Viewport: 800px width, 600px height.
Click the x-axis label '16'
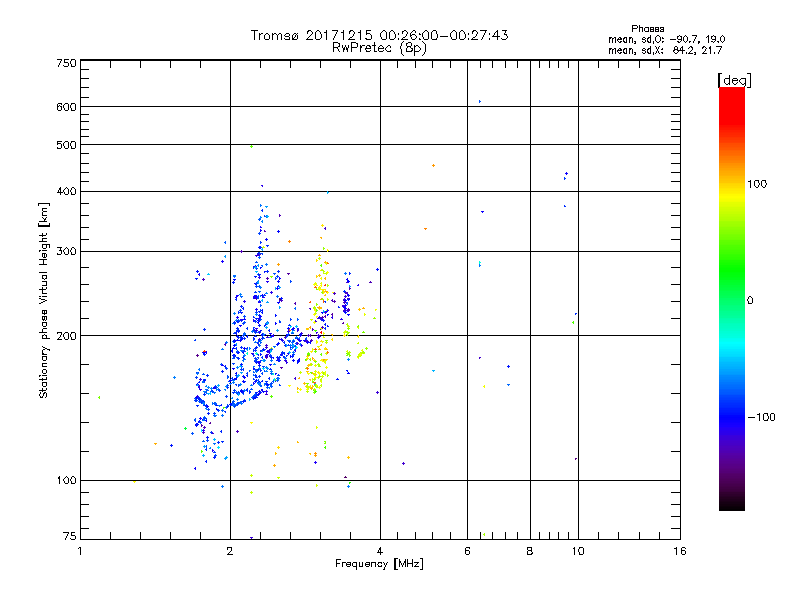click(x=680, y=552)
